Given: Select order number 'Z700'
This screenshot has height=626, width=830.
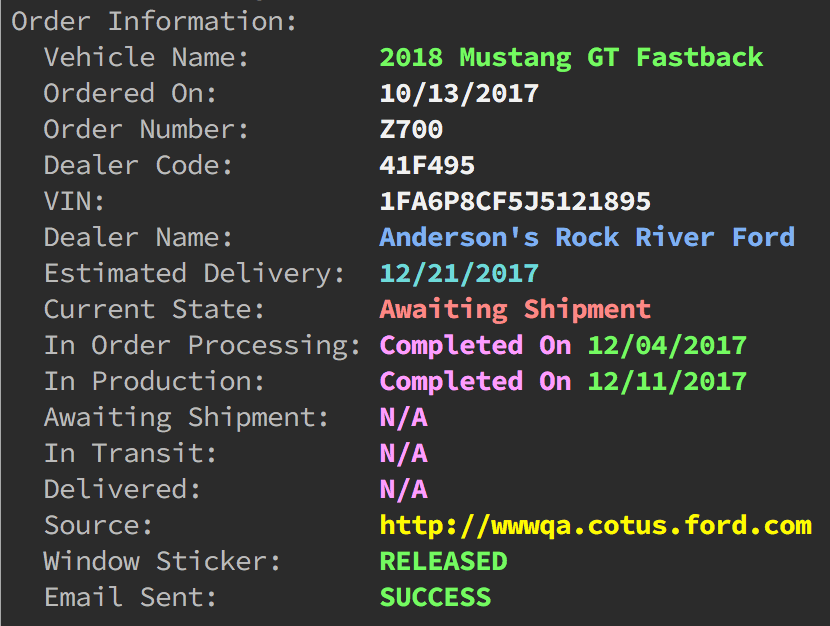Looking at the screenshot, I should click(411, 129).
